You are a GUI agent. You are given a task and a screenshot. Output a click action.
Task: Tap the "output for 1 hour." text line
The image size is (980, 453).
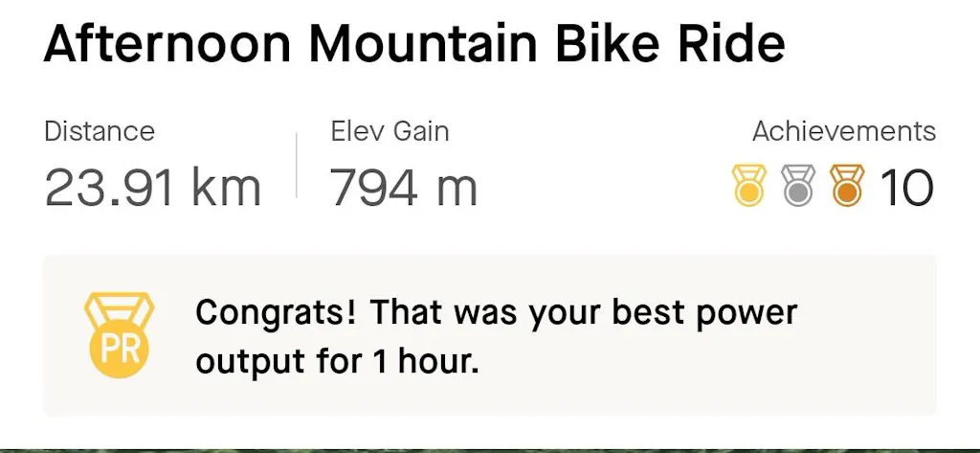[x=336, y=362]
